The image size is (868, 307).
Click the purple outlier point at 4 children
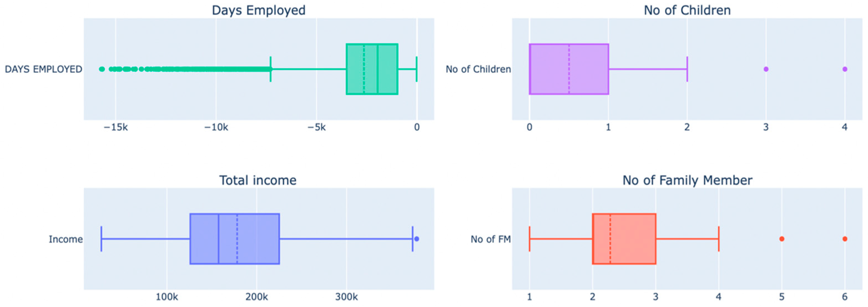pyautogui.click(x=845, y=69)
